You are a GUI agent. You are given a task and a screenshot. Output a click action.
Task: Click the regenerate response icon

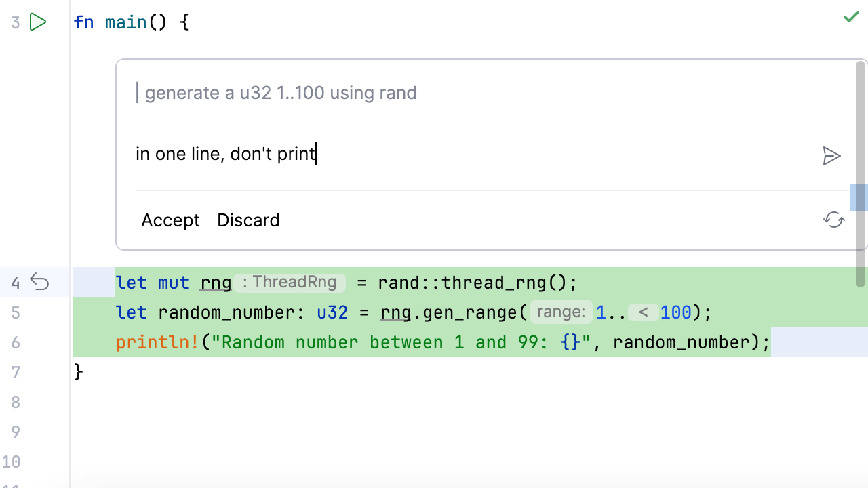click(x=833, y=220)
